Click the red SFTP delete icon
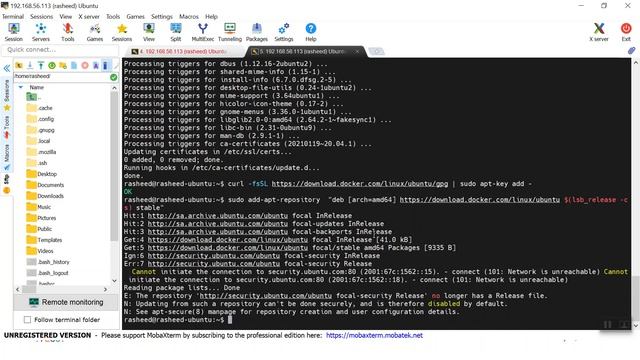Image resolution: width=640 pixels, height=360 pixels. point(85,65)
